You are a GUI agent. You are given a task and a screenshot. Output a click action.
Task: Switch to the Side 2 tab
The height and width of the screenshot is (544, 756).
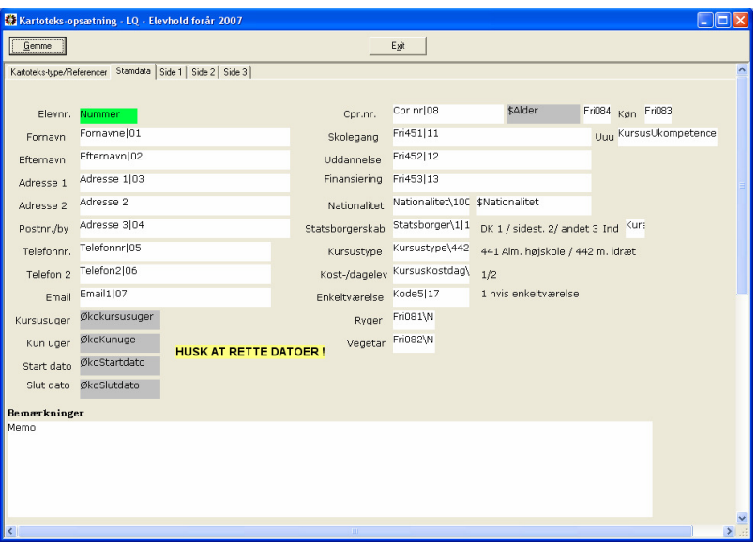coord(203,72)
